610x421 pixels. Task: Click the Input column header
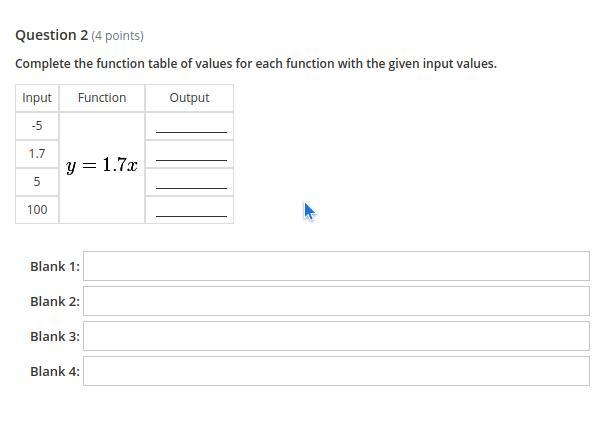pyautogui.click(x=37, y=98)
